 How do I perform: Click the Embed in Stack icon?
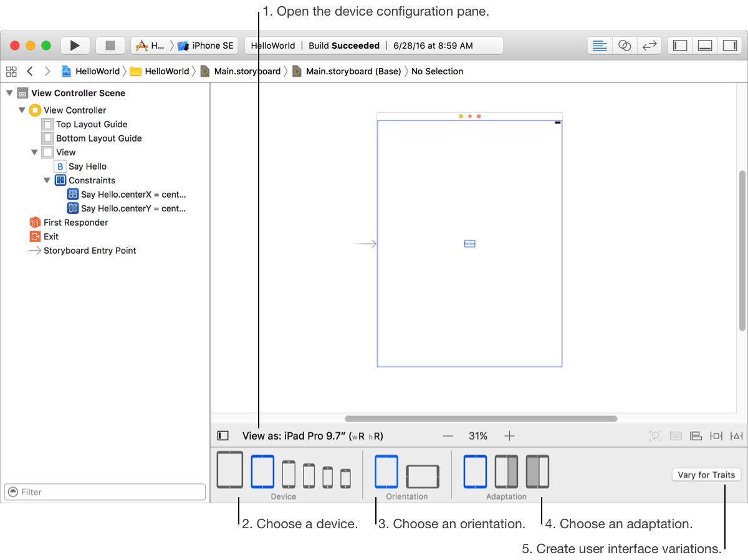676,436
